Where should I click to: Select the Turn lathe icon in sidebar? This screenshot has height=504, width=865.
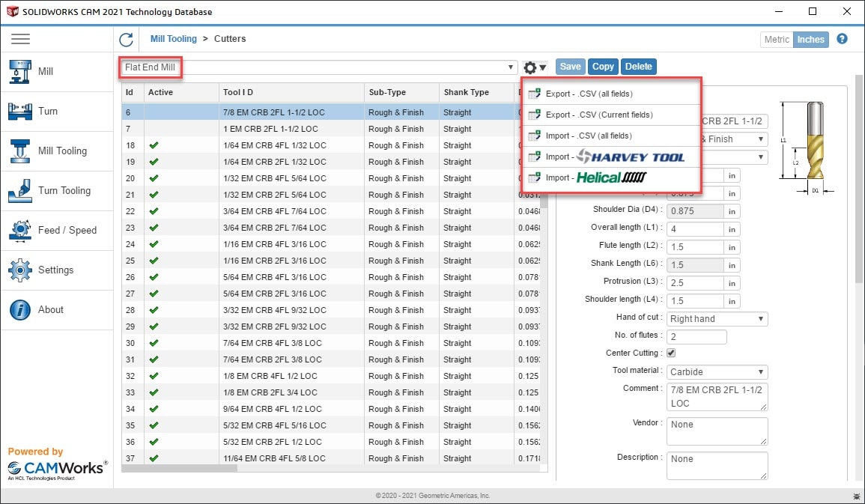click(20, 112)
